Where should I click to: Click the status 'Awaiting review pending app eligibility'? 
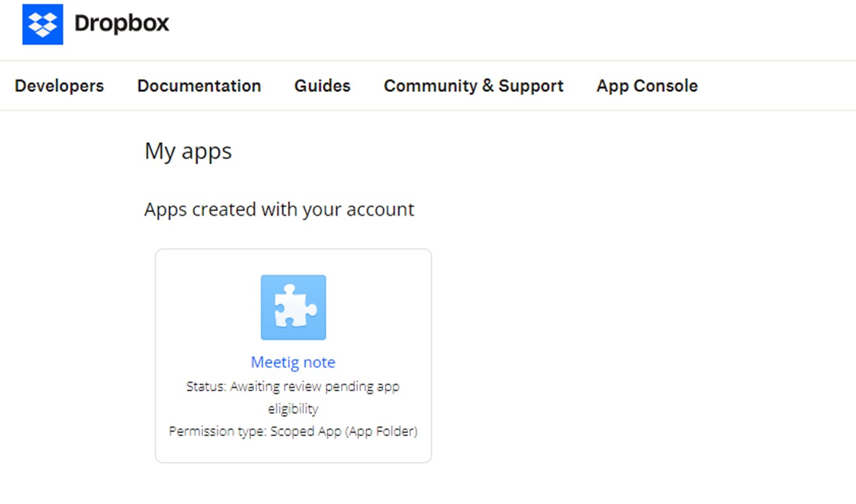tap(293, 398)
